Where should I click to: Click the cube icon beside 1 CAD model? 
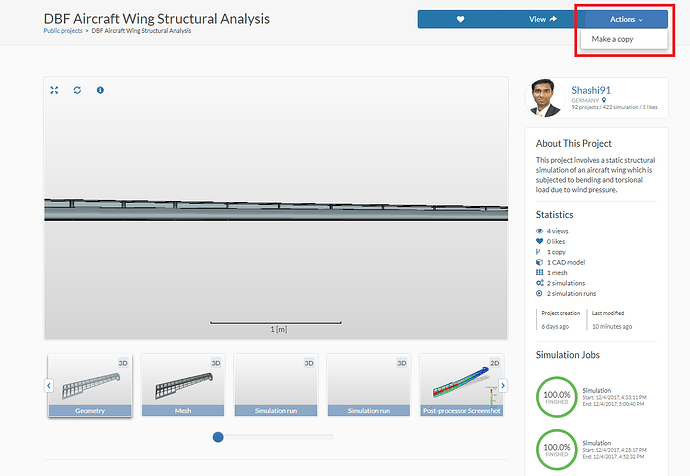click(x=540, y=262)
